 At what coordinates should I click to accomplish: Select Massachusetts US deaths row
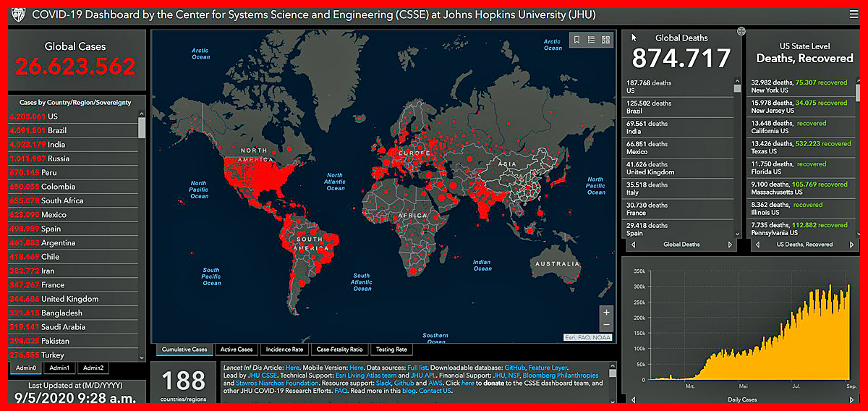(801, 188)
